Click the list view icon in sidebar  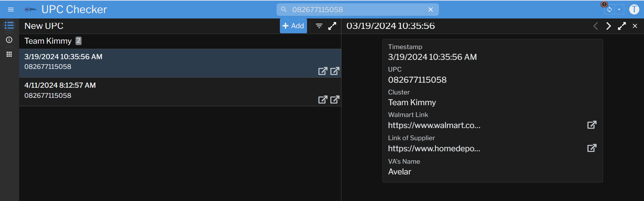[x=9, y=26]
